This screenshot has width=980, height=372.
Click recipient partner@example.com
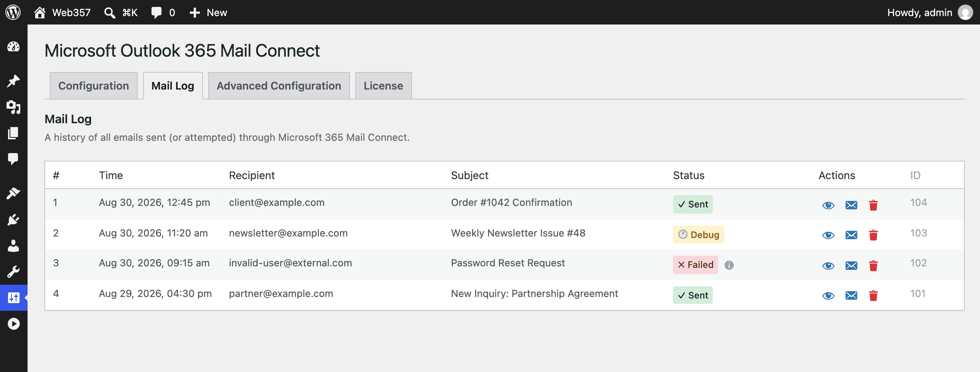(281, 294)
